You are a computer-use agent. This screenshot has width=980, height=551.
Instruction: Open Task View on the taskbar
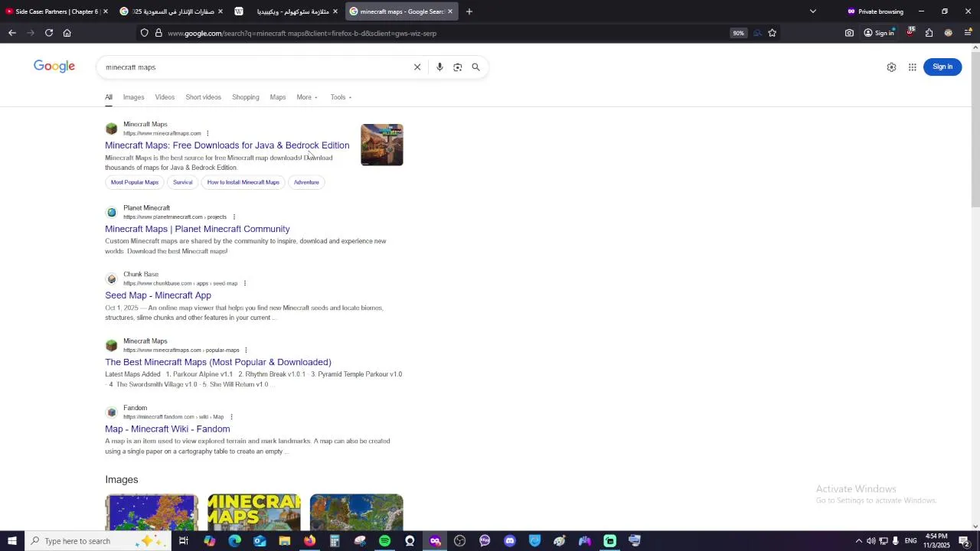coord(184,541)
